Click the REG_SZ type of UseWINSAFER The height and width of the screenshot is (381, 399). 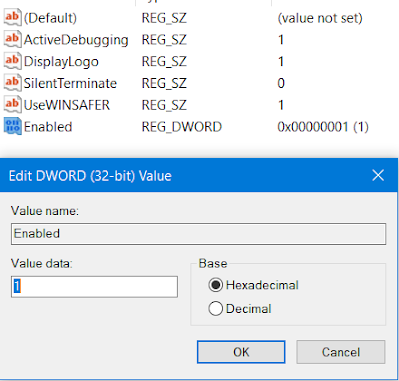pos(164,105)
